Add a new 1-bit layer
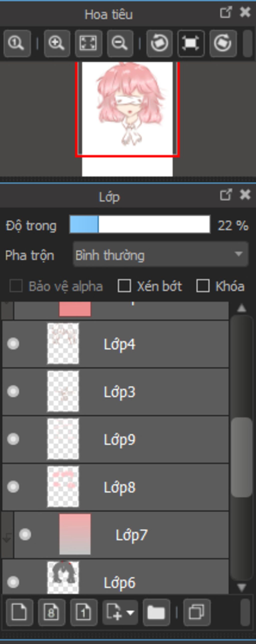The width and height of the screenshot is (256, 644). click(x=83, y=612)
